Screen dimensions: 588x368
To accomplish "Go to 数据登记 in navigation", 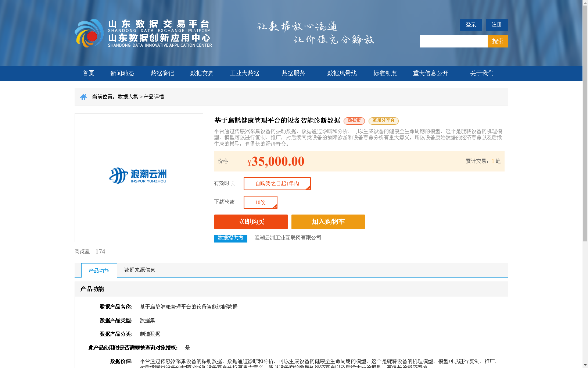I will [x=162, y=73].
